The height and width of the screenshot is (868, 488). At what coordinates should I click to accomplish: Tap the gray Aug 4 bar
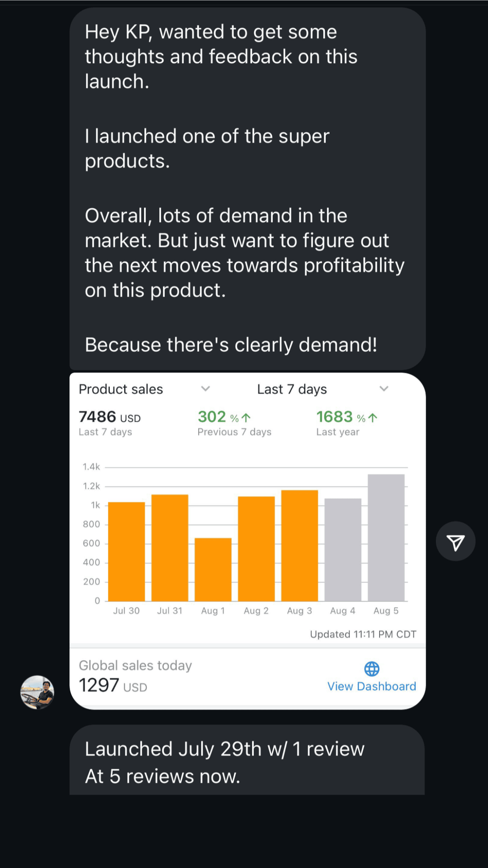tap(343, 550)
